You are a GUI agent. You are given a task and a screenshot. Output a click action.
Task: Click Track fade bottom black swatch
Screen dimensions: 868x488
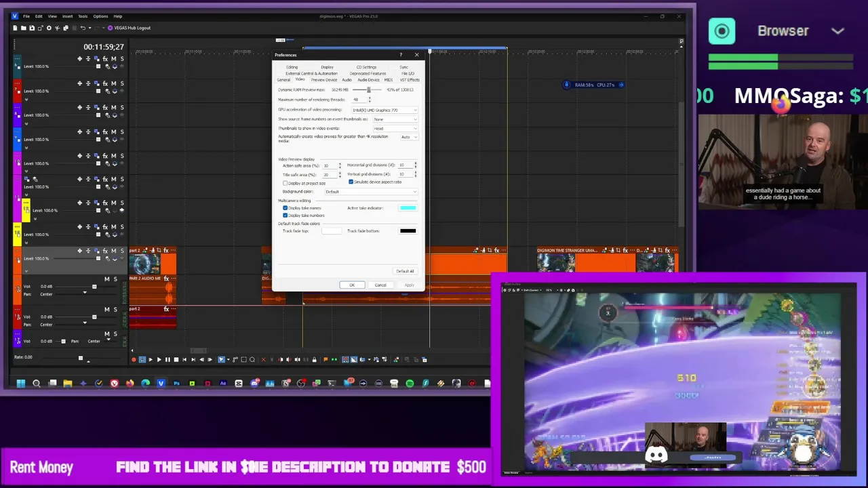pyautogui.click(x=408, y=231)
